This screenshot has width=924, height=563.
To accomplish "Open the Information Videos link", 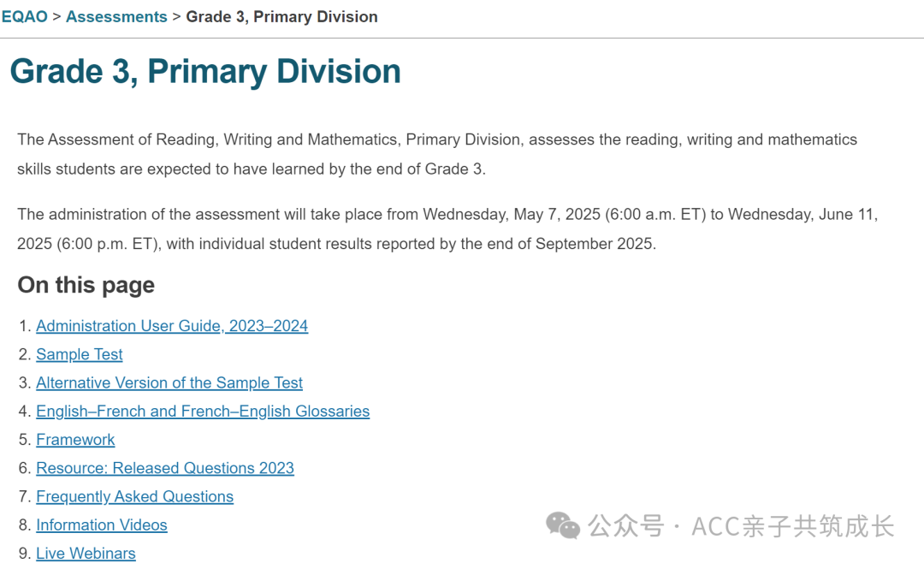I will [101, 524].
